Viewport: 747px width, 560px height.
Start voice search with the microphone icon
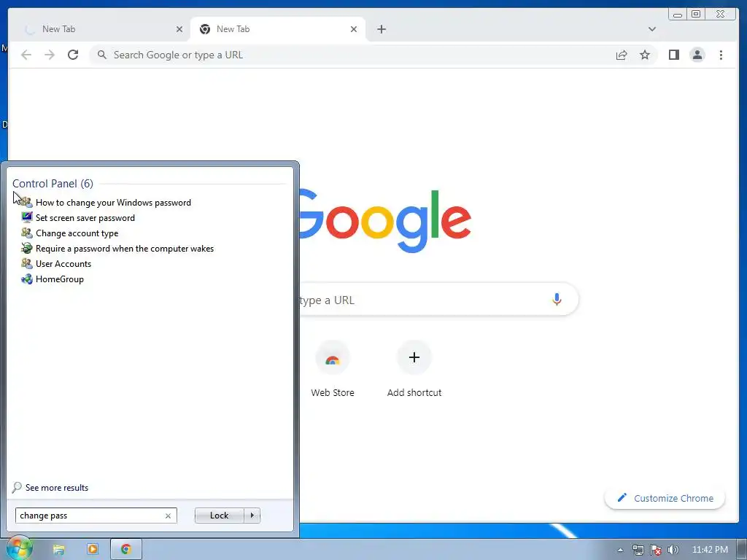coord(557,300)
